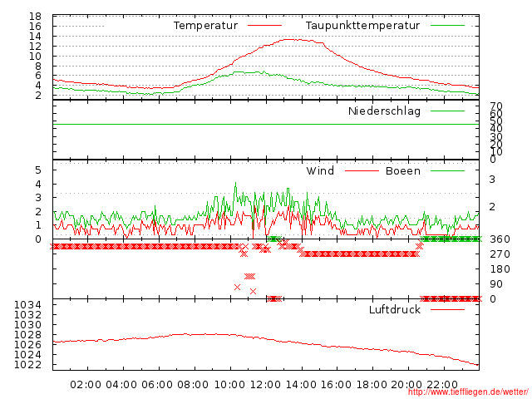Click the 1034 pressure axis value
This screenshot has height=399, width=532.
[27, 305]
